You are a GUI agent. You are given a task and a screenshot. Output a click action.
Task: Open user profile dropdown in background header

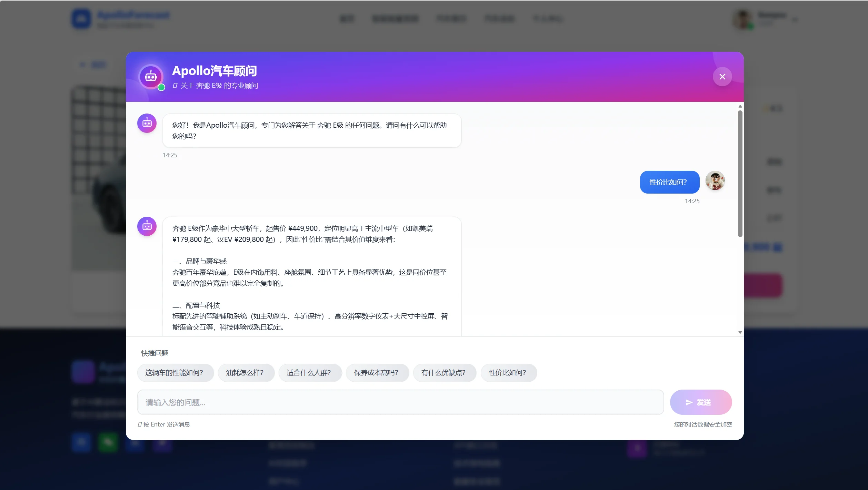766,19
